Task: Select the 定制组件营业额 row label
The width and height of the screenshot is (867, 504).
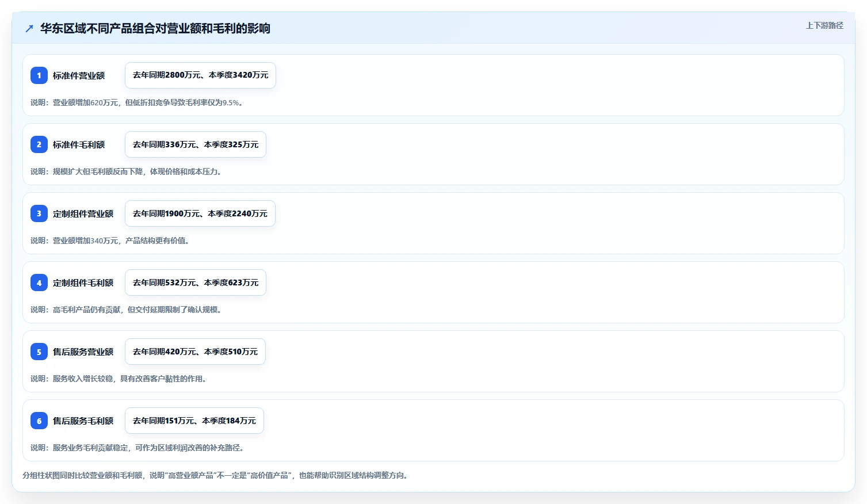Action: [83, 213]
